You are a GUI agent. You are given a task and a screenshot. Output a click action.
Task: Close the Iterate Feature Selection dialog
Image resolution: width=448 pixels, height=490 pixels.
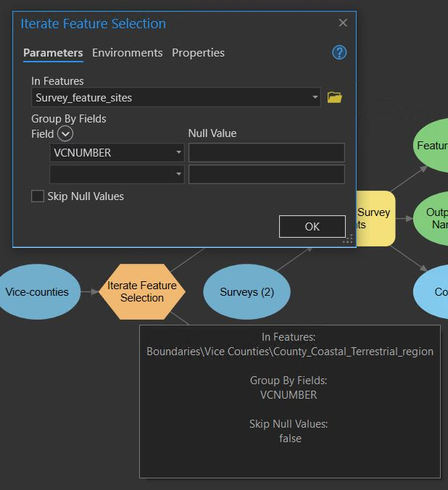[x=343, y=22]
